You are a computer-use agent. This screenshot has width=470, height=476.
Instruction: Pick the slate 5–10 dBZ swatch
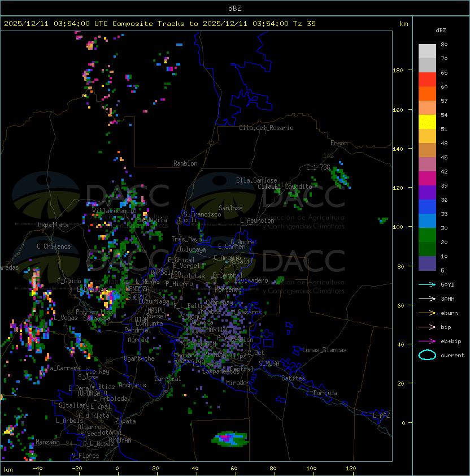click(427, 263)
